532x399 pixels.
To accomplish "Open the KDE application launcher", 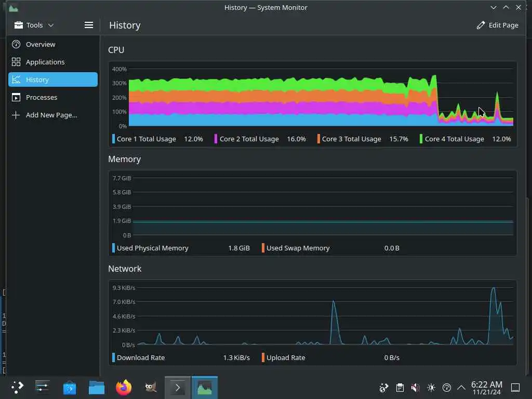I will 17,387.
